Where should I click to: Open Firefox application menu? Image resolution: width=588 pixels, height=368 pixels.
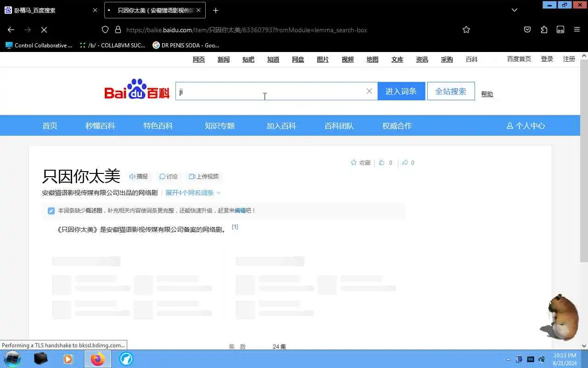[577, 29]
